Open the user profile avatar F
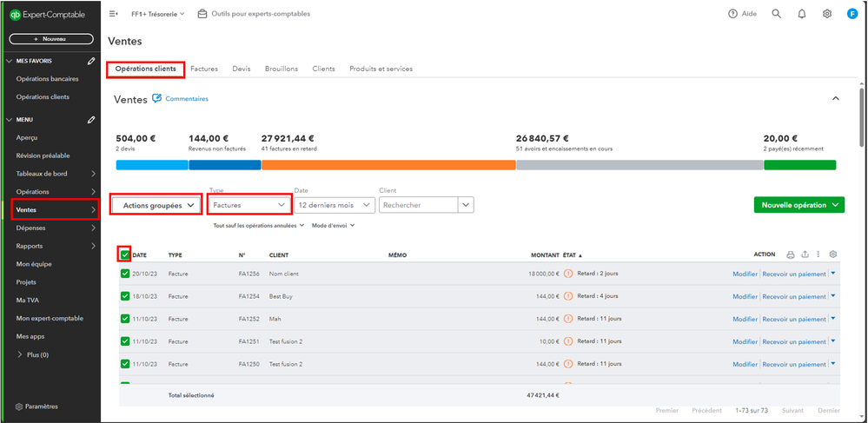This screenshot has width=868, height=423. point(852,14)
